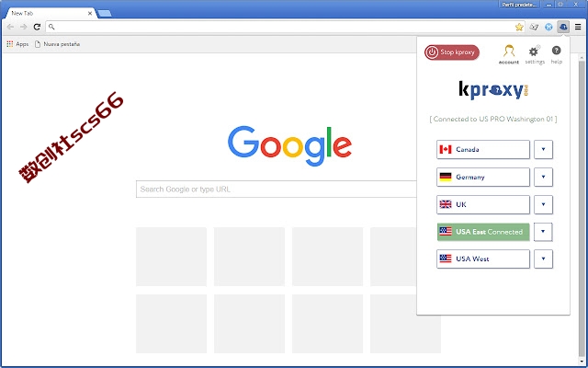Select the USA West server button
Screen dimensions: 588x368
483,259
